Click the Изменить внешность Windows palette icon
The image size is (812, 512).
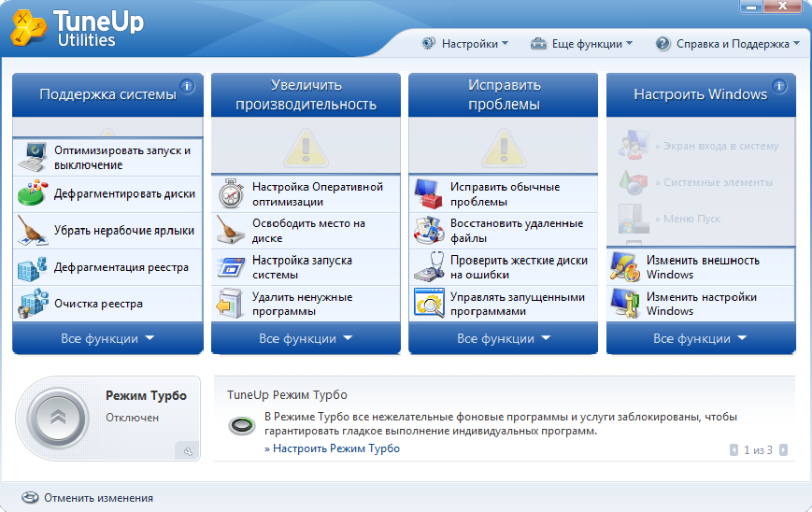625,267
